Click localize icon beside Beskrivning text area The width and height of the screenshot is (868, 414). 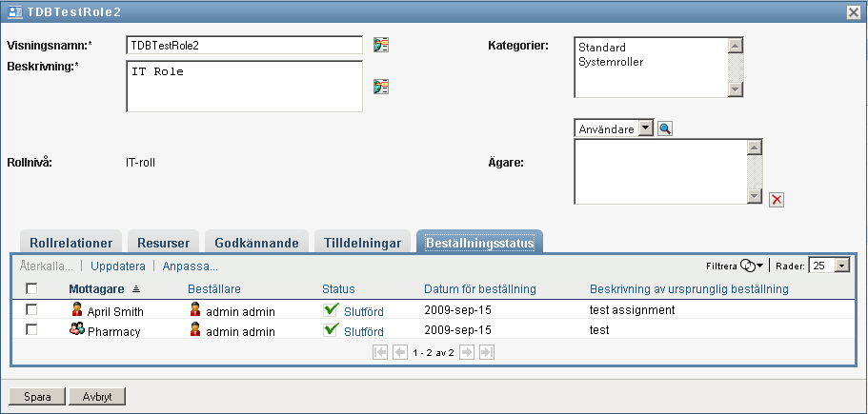pyautogui.click(x=381, y=87)
